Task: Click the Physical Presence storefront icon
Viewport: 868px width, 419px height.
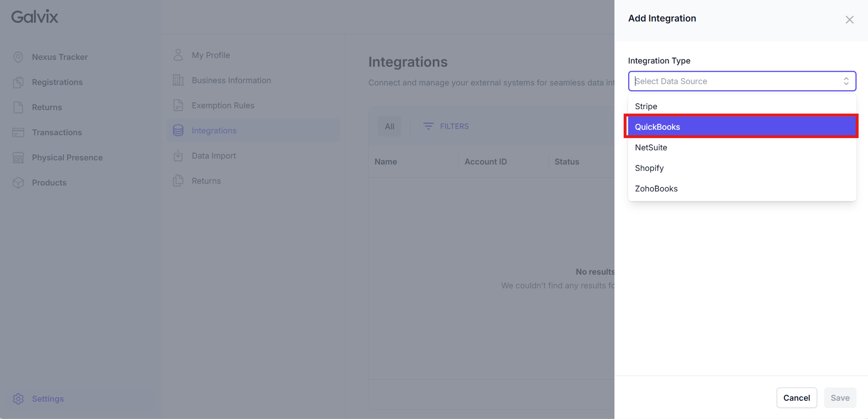Action: (18, 158)
